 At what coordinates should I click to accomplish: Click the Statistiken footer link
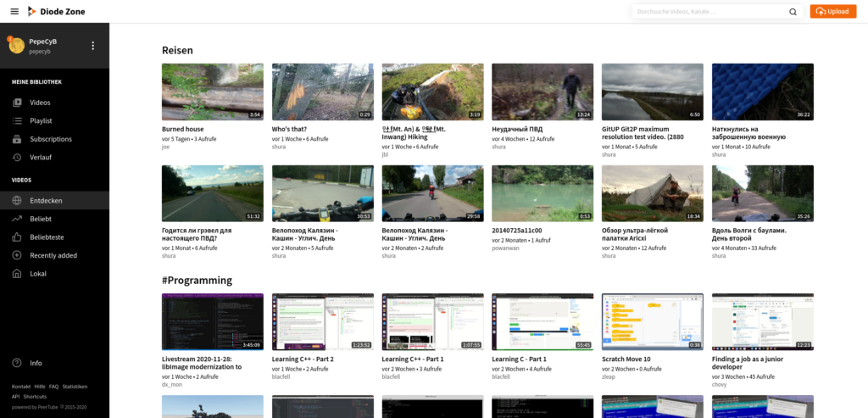pyautogui.click(x=75, y=387)
